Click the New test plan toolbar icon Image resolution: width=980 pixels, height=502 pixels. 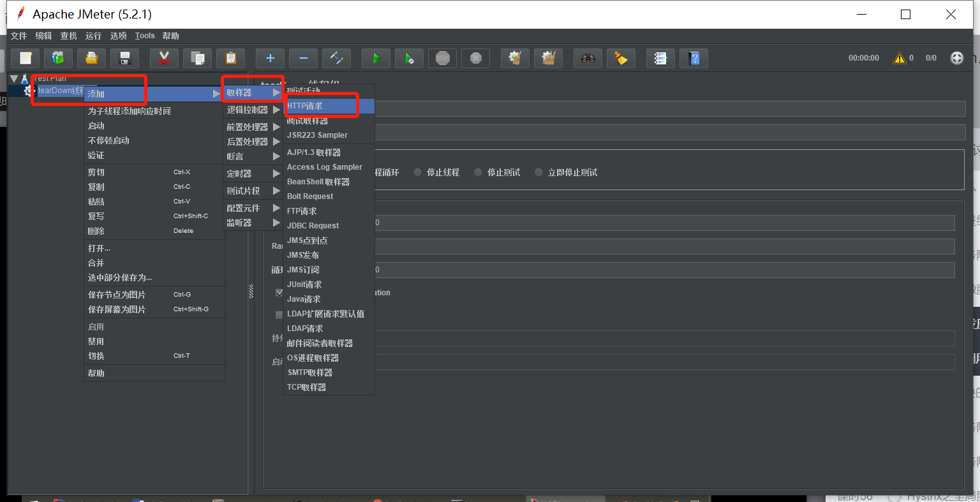(x=26, y=58)
